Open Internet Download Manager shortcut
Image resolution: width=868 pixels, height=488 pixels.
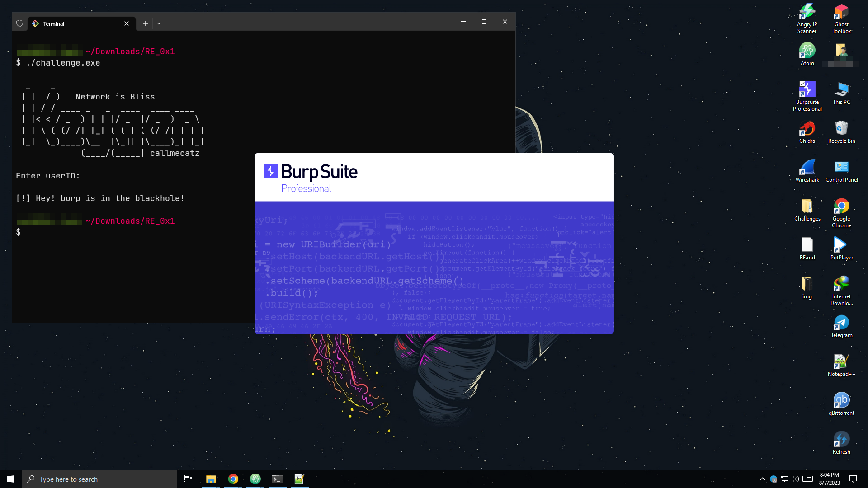[x=841, y=290]
